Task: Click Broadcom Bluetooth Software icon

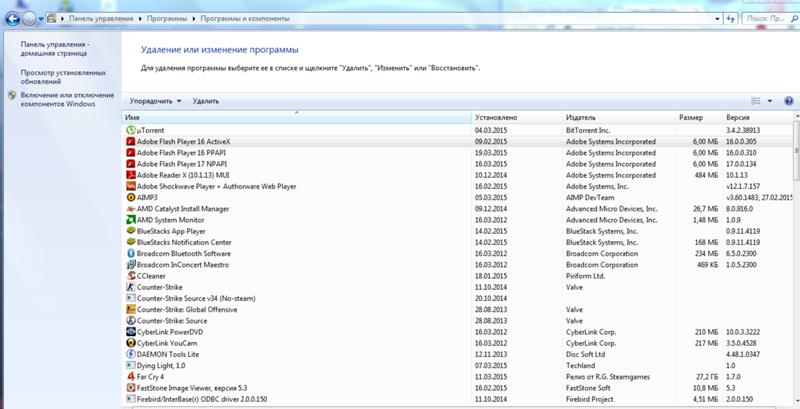Action: pyautogui.click(x=131, y=254)
